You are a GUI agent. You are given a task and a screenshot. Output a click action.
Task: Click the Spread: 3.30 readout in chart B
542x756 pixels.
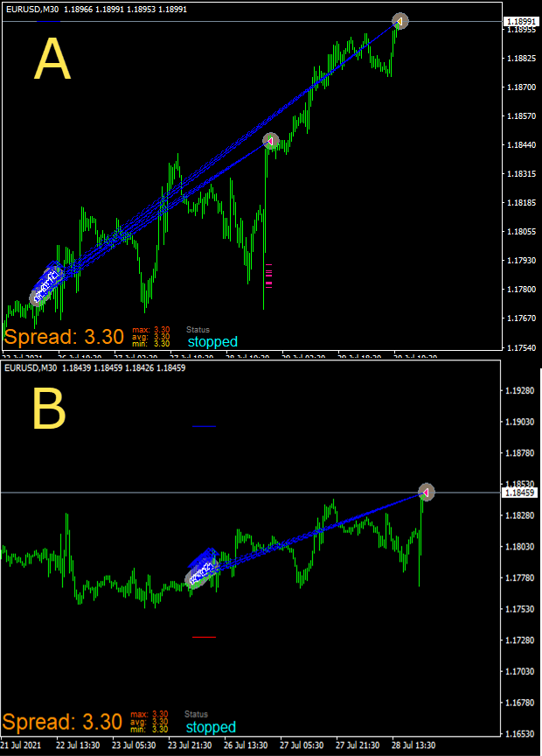click(62, 722)
